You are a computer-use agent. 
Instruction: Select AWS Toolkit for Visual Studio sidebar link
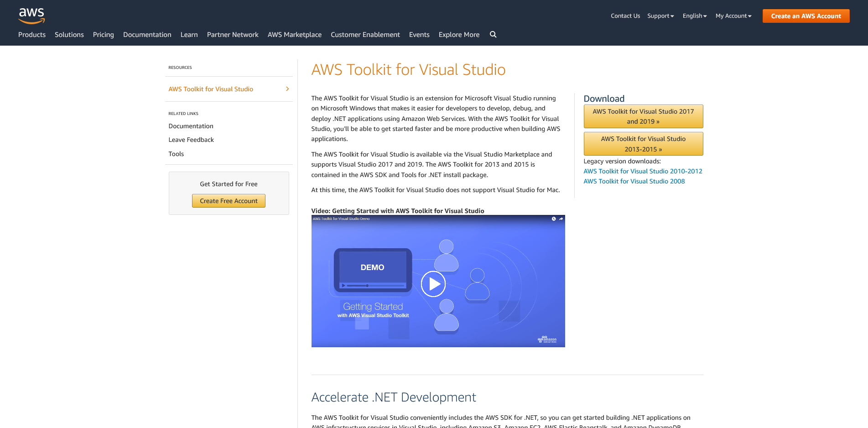[x=211, y=89]
